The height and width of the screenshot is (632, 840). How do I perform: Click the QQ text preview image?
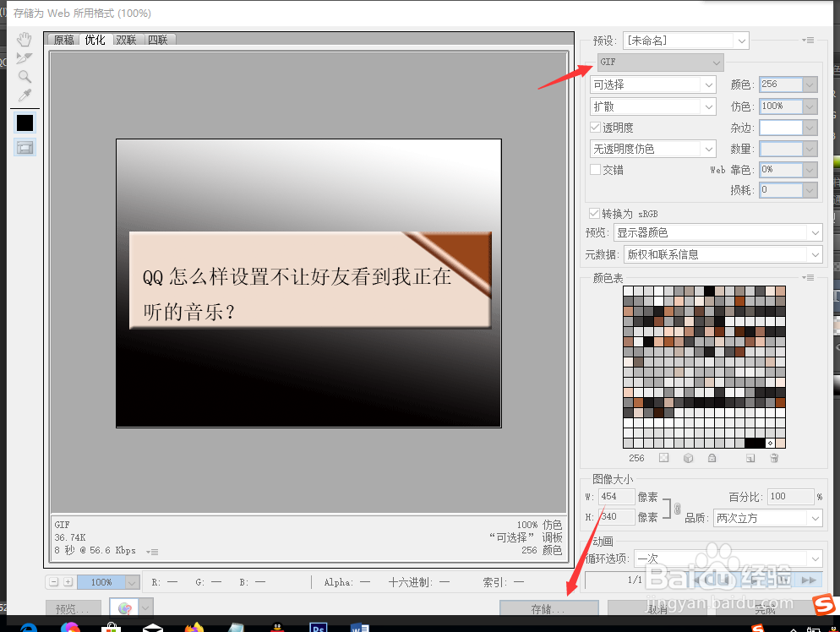coord(308,283)
